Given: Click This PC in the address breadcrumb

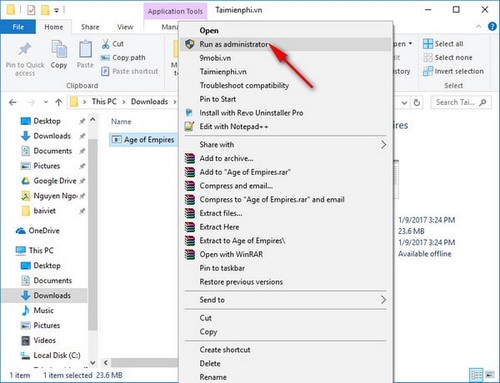Looking at the screenshot, I should [104, 102].
